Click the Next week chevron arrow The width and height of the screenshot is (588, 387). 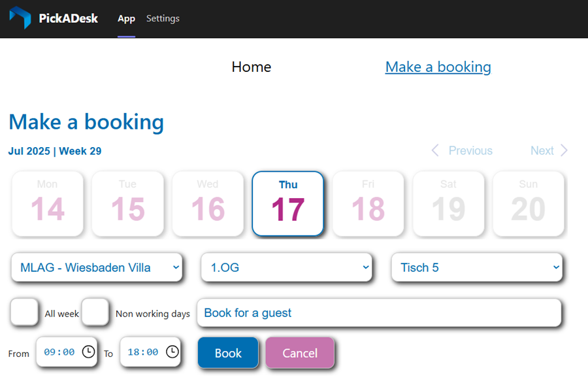click(564, 151)
